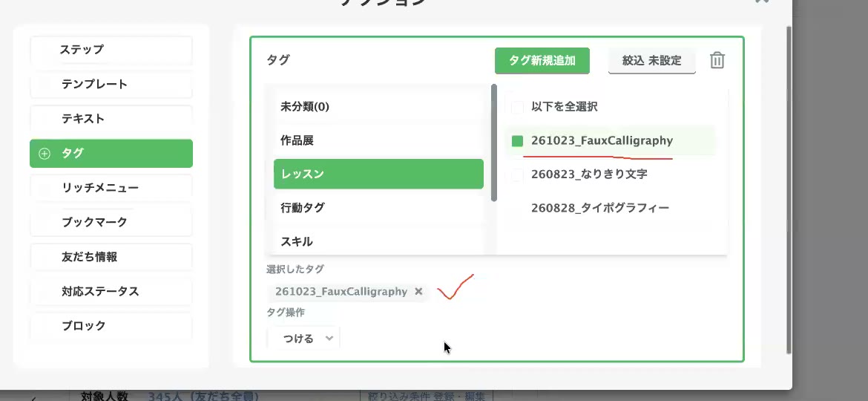Select the ブロック action item

(111, 326)
